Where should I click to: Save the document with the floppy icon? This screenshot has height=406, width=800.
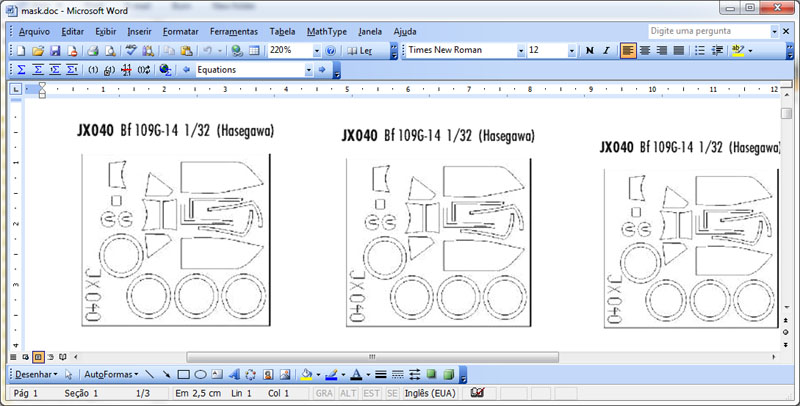pos(55,50)
